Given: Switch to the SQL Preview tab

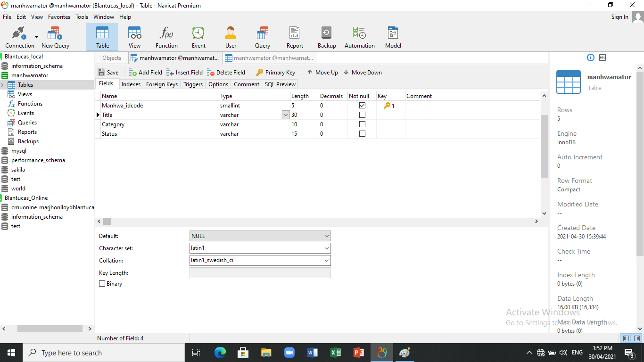Looking at the screenshot, I should tap(280, 84).
